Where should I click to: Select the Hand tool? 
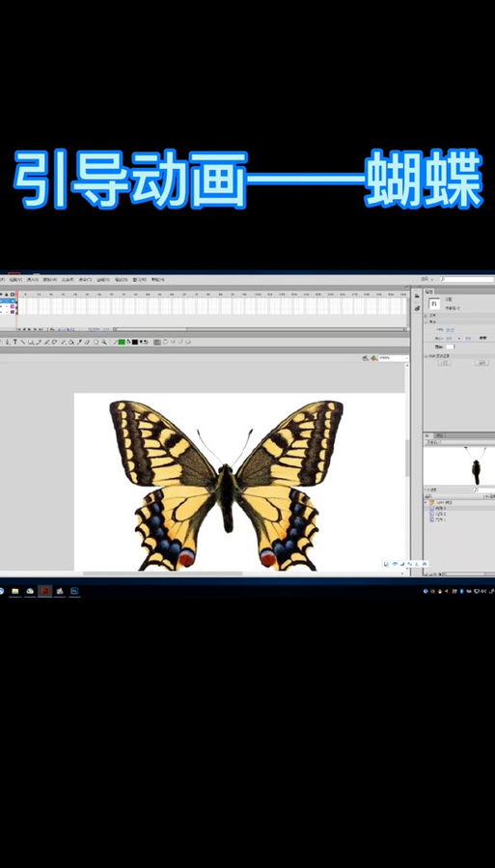coord(96,342)
